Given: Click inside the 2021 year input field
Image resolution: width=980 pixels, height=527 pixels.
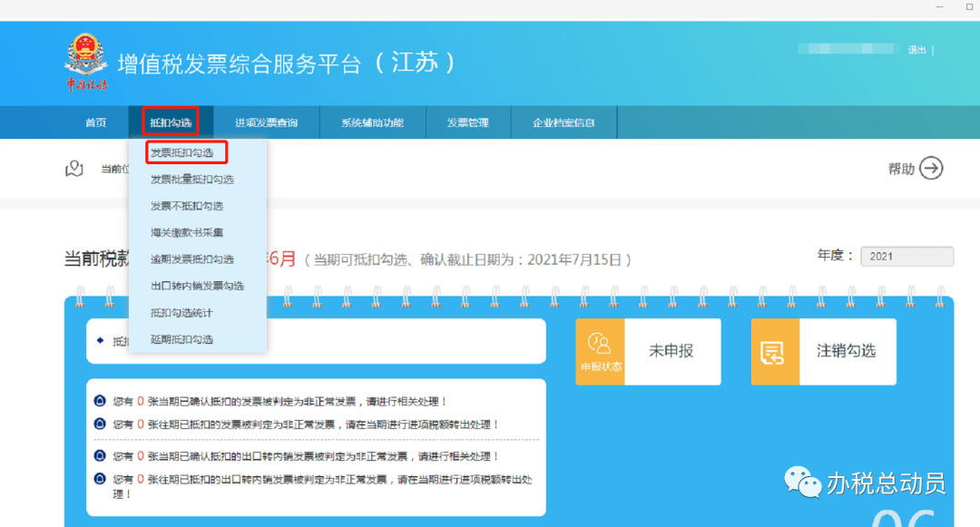Looking at the screenshot, I should tap(906, 256).
